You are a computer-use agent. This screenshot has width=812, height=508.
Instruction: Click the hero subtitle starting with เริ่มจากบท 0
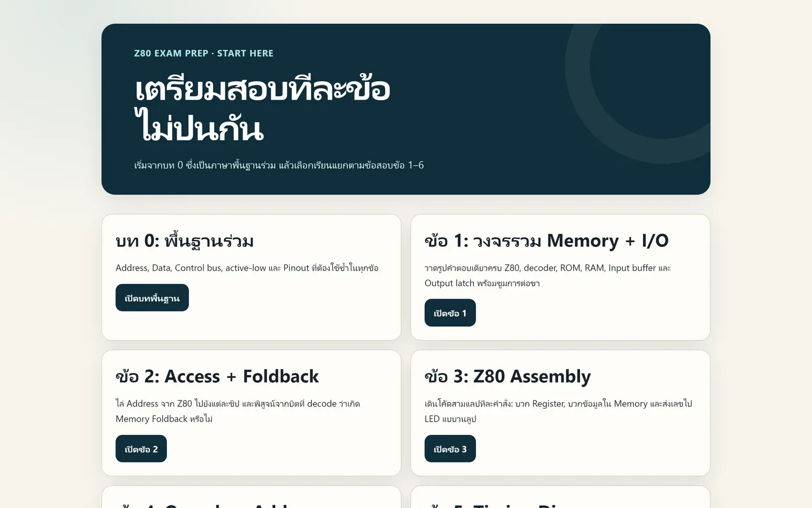pyautogui.click(x=279, y=165)
